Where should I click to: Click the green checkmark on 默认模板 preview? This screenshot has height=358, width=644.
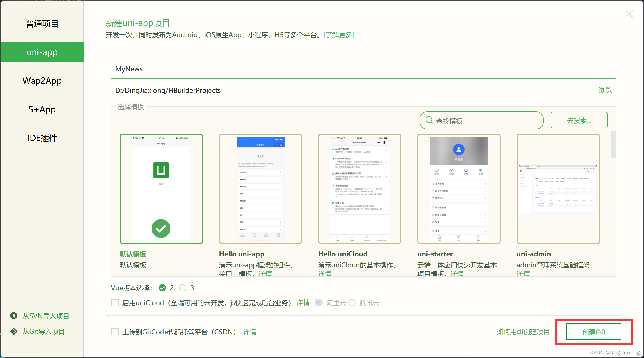[161, 228]
